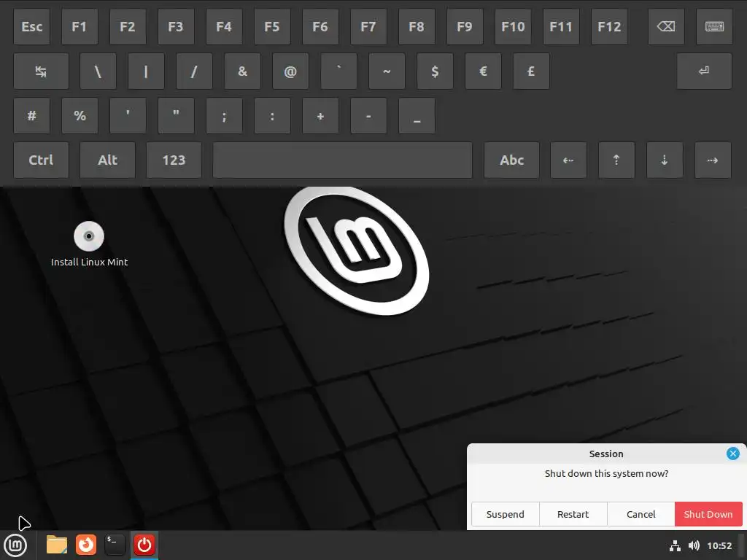
Task: Tap the F3 function key
Action: [176, 27]
